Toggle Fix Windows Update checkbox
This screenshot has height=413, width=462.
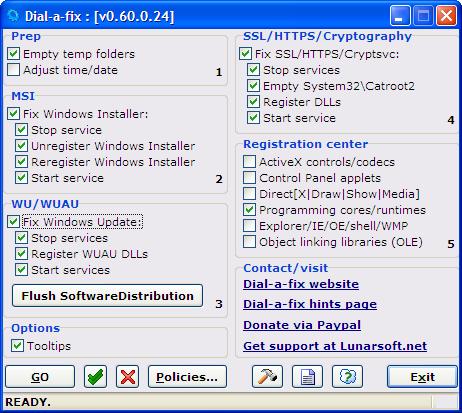(x=13, y=222)
